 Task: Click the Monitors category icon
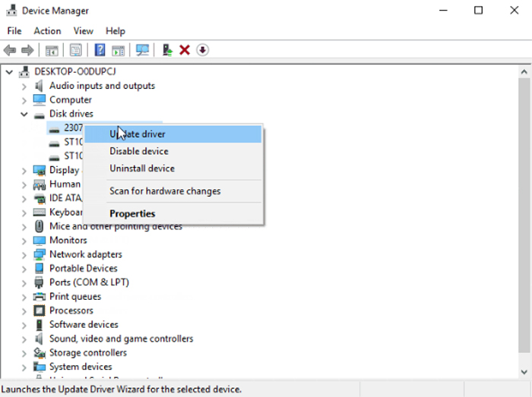pyautogui.click(x=40, y=240)
